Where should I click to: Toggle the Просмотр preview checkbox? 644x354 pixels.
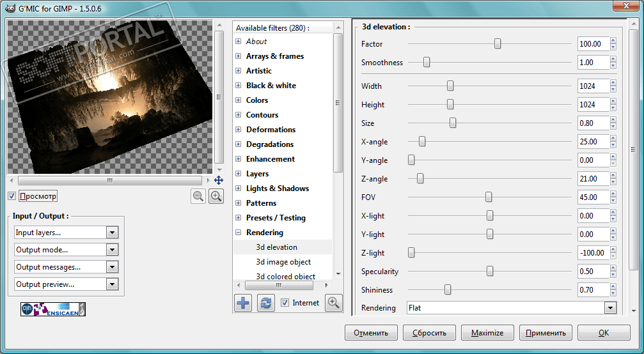[12, 196]
